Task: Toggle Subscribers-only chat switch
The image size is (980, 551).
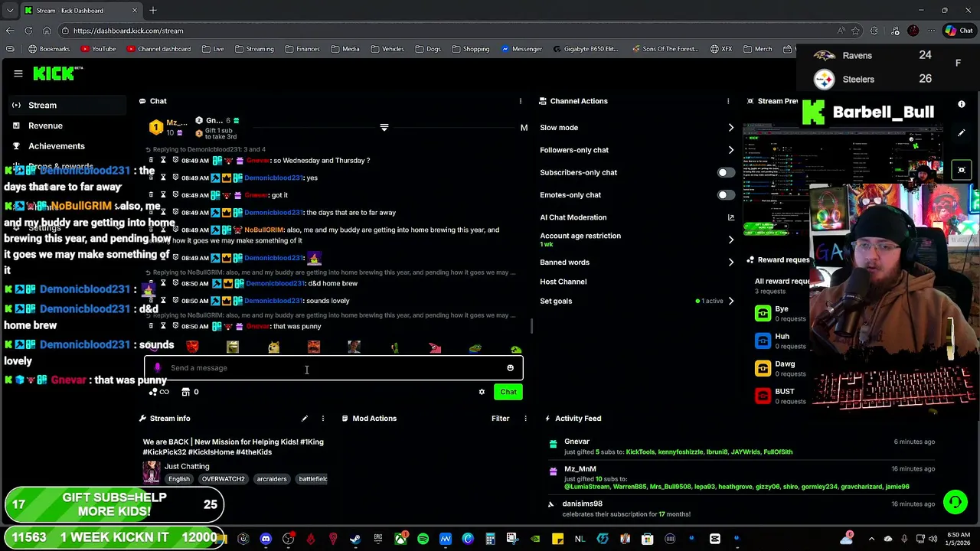Action: coord(725,173)
